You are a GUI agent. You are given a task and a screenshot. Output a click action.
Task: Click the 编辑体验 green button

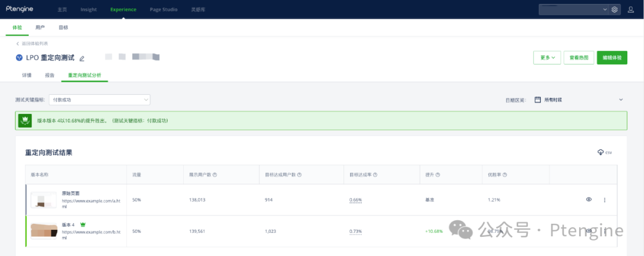(612, 58)
